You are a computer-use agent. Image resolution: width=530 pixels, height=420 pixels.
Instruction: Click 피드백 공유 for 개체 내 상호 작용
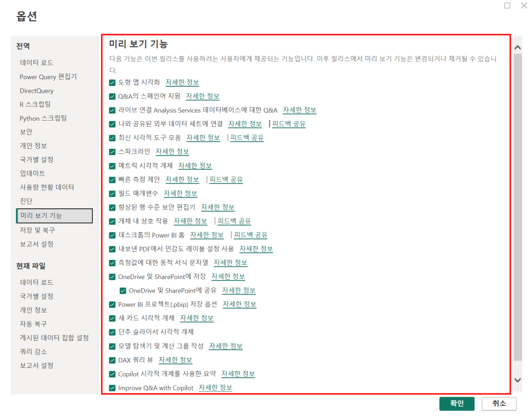(x=234, y=221)
